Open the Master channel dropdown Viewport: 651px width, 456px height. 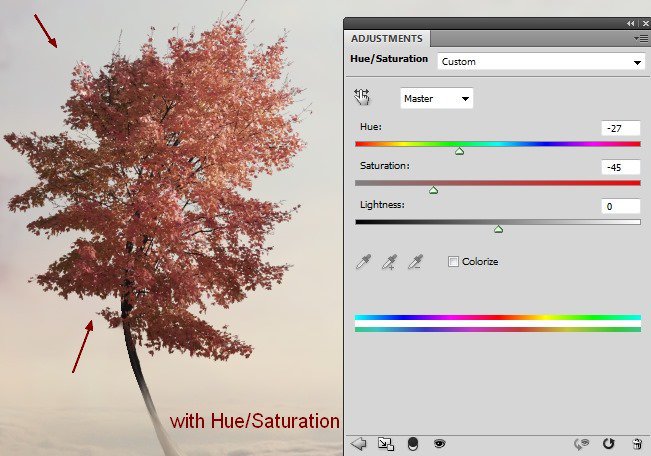coord(437,98)
